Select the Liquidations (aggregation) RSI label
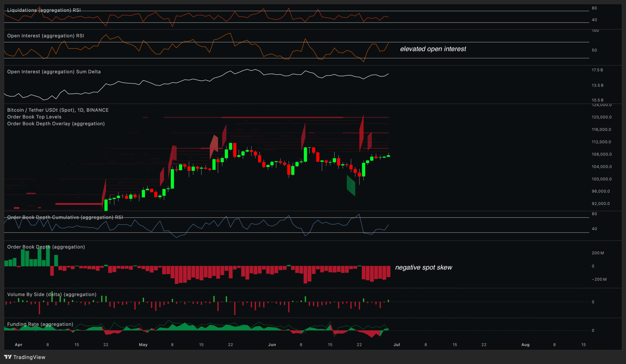626x364 pixels. tap(44, 10)
